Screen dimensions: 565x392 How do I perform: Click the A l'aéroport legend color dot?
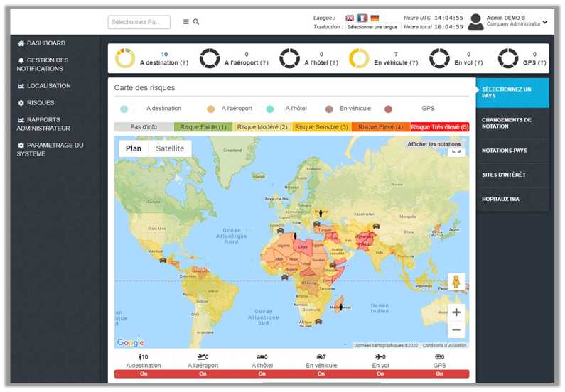tap(211, 109)
